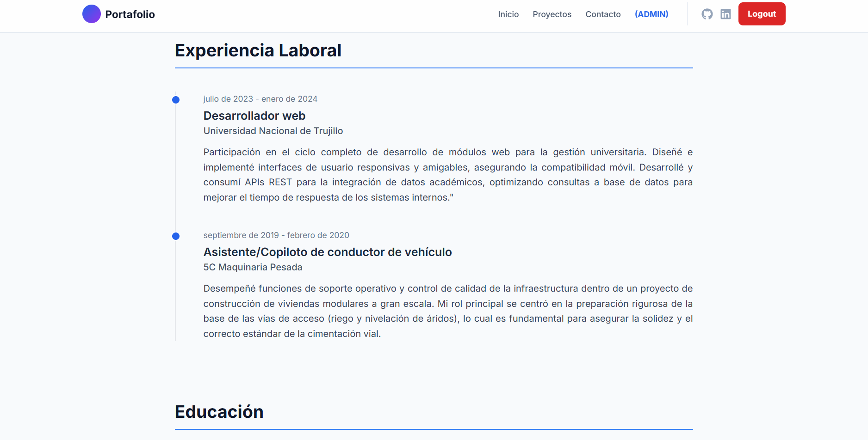This screenshot has height=440, width=868.
Task: Click the purple gradient logo circle
Action: coord(92,14)
